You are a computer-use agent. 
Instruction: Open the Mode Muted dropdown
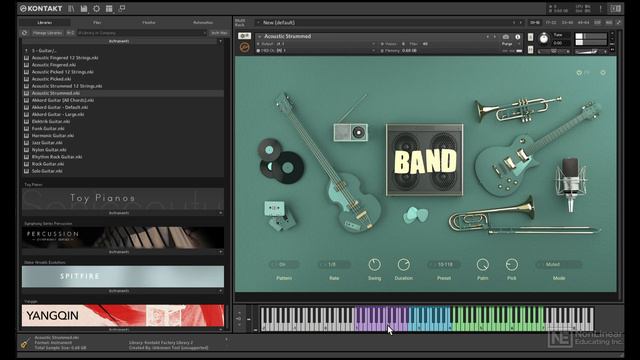[558, 264]
